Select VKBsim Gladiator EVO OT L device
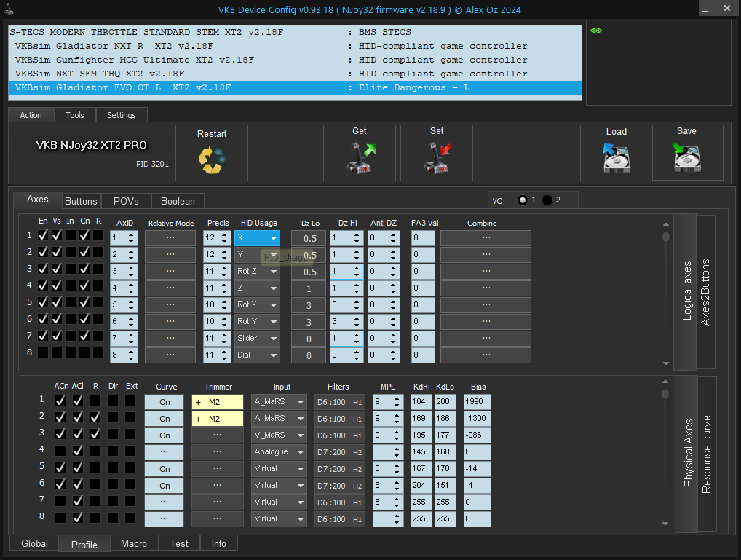This screenshot has width=741, height=560. pos(295,87)
